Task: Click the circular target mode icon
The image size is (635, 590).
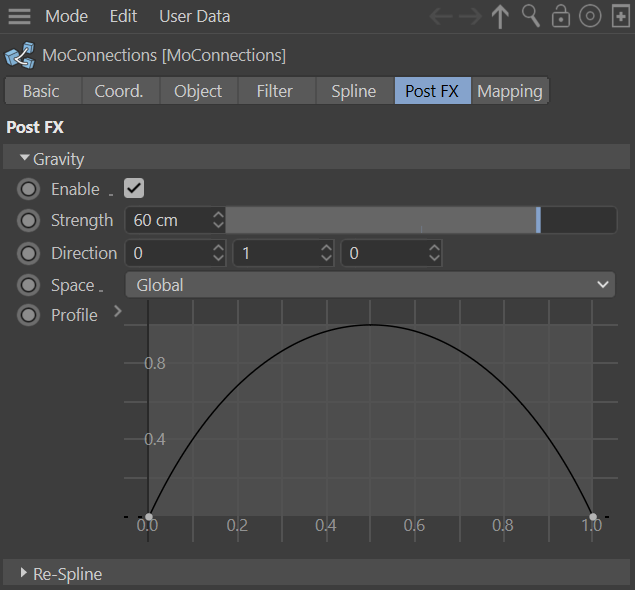Action: click(590, 17)
